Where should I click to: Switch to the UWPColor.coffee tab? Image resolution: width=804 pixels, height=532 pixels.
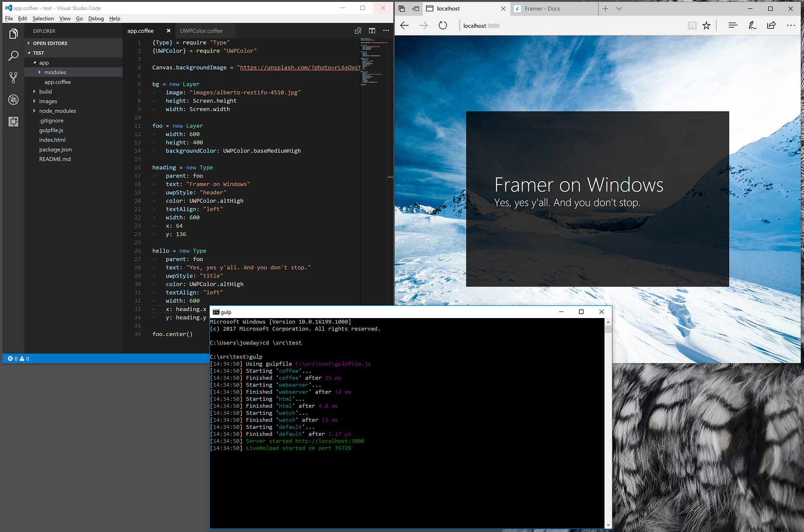point(201,31)
